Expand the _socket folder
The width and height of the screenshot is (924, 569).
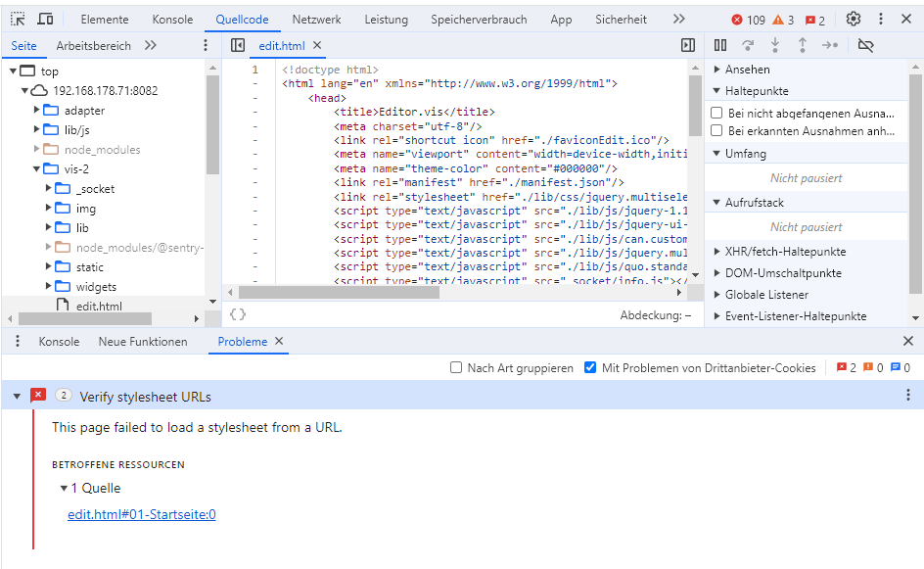(48, 189)
